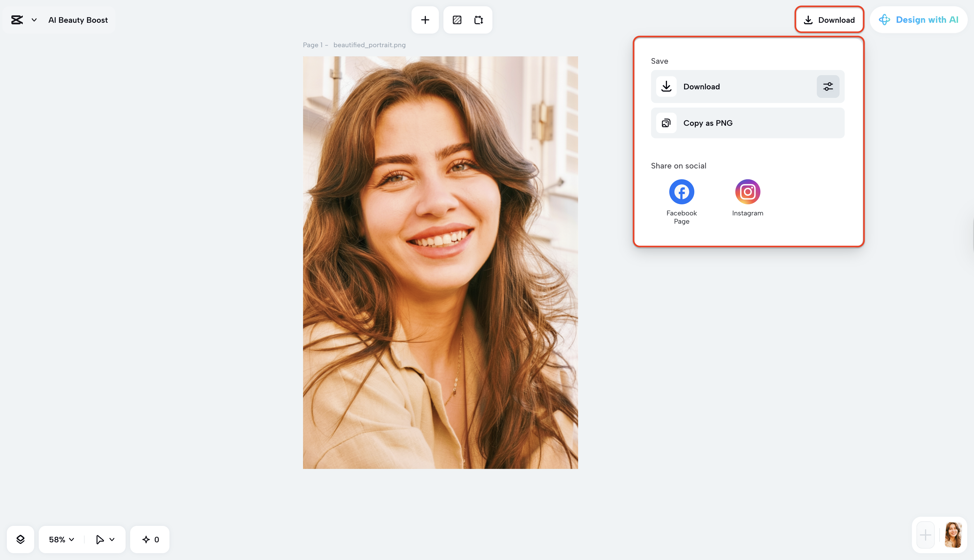The image size is (974, 560).
Task: Click the Download button top right
Action: [829, 20]
